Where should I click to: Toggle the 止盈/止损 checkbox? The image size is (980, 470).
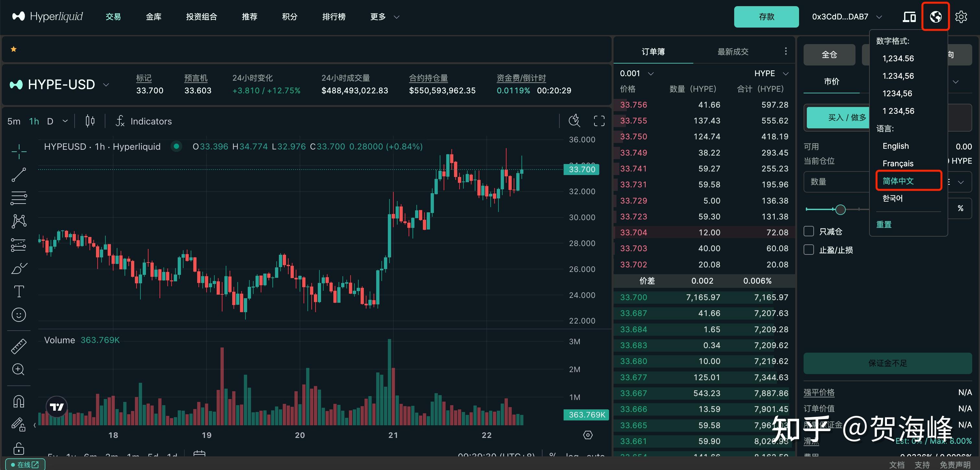(x=808, y=250)
